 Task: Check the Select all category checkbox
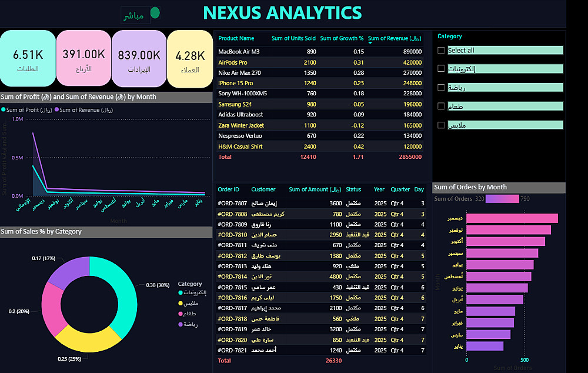tap(441, 50)
